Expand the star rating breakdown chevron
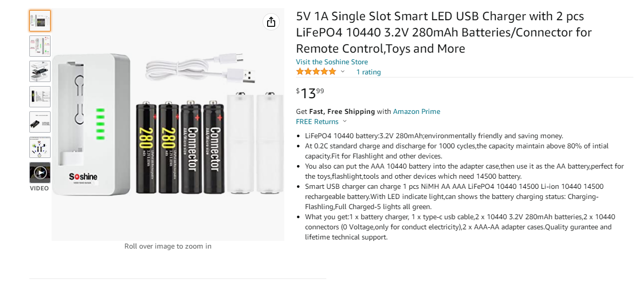Viewport: 644px width, 283px height. click(342, 72)
